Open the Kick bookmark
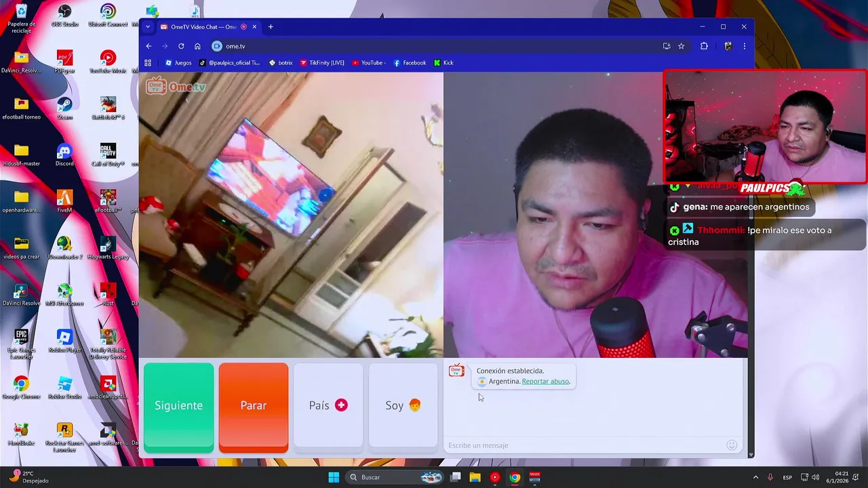This screenshot has width=868, height=488. coord(443,63)
